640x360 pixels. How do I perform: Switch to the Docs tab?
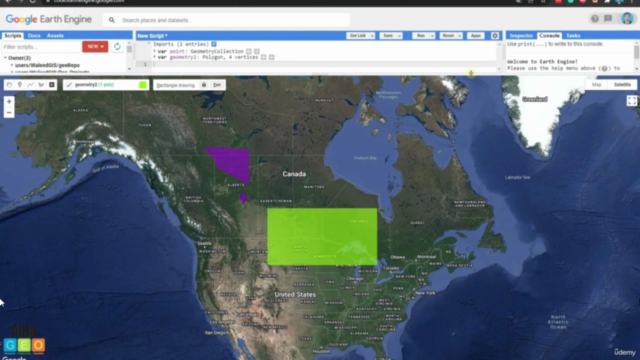(x=34, y=36)
